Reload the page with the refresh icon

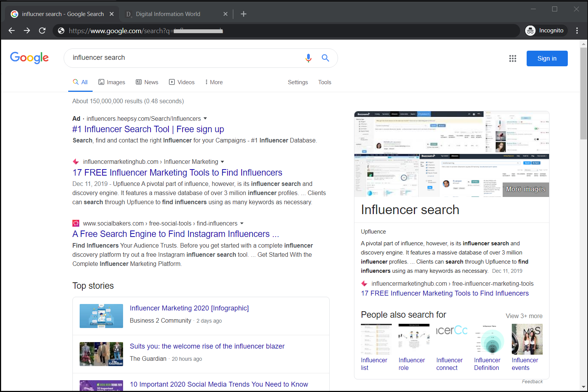[42, 30]
